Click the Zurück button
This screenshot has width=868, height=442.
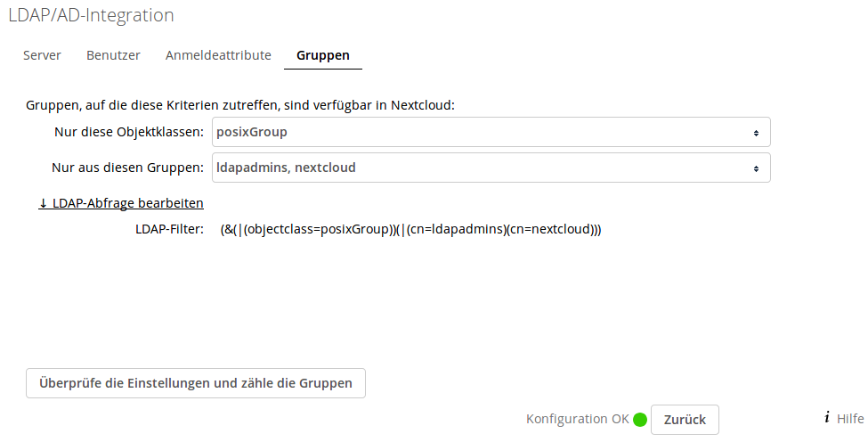tap(685, 420)
